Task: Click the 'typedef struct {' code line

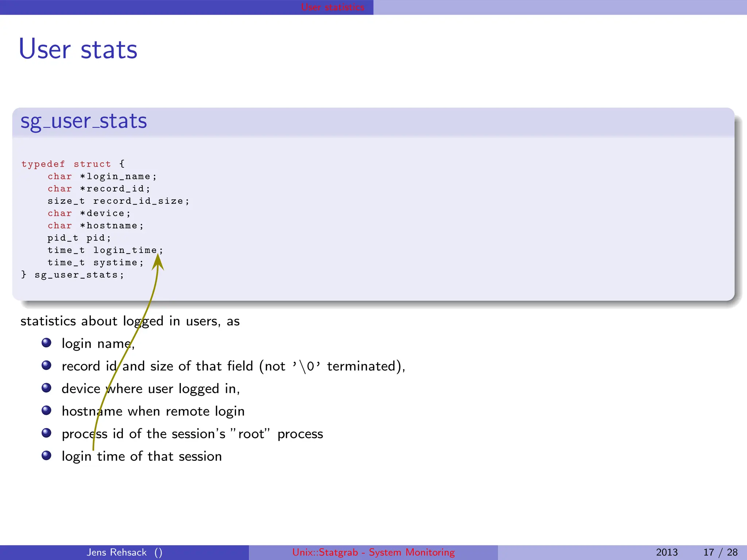Action: tap(73, 164)
